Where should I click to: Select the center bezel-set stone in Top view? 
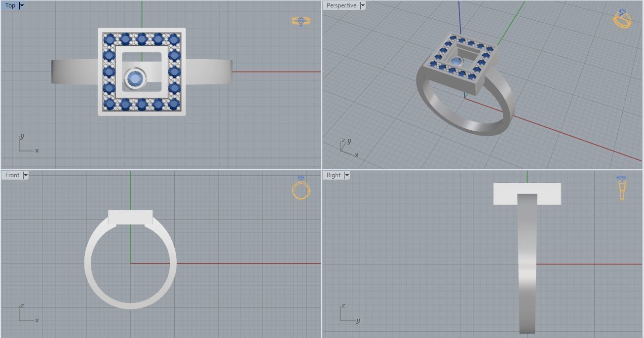click(135, 79)
